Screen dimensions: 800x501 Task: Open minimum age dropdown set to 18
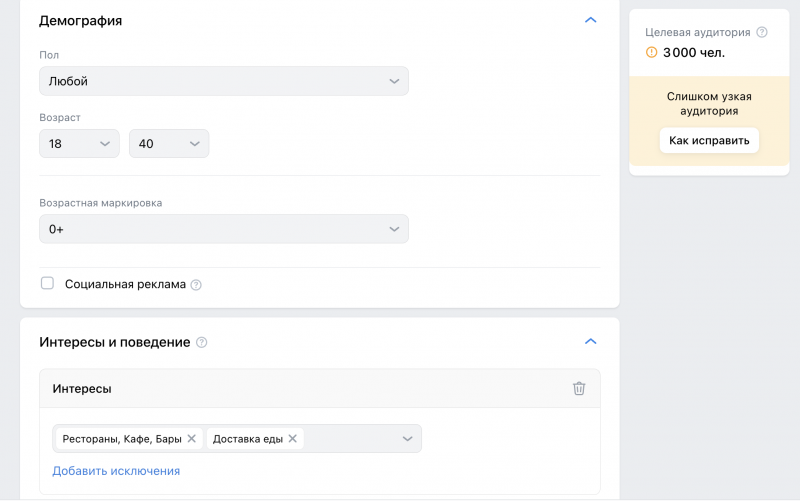(x=79, y=143)
